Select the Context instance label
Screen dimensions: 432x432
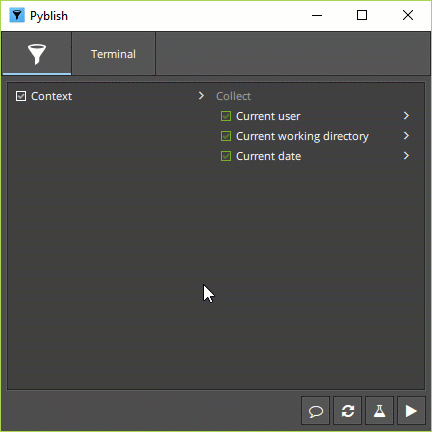point(51,96)
